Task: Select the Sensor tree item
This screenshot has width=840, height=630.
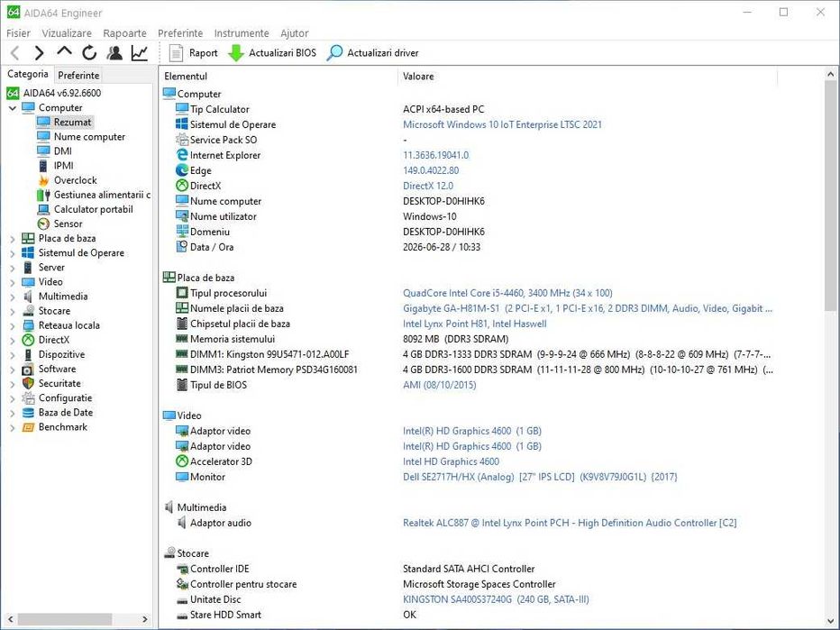Action: click(x=68, y=224)
